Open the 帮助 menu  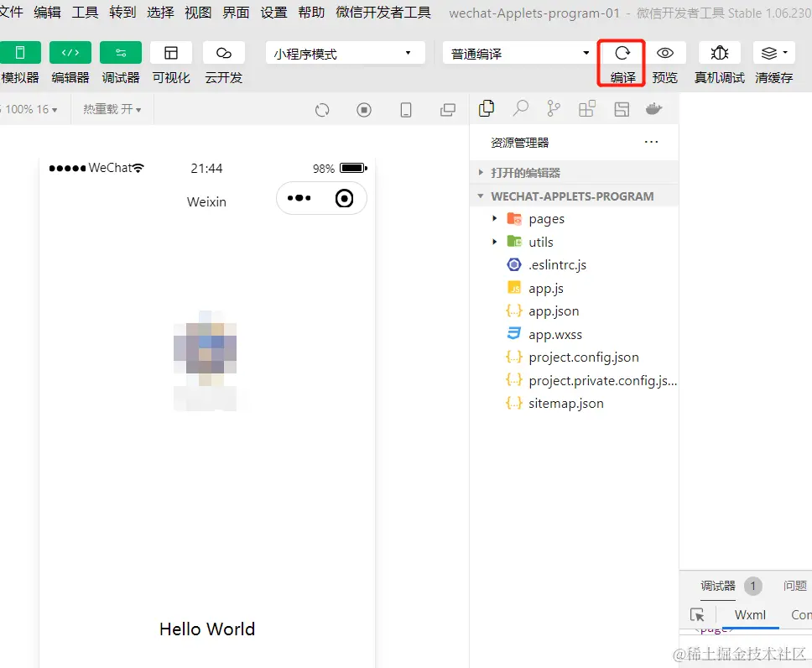point(312,12)
